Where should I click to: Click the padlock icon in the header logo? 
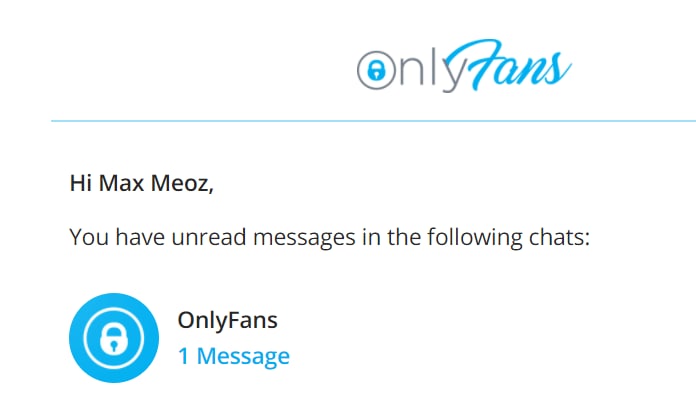376,70
